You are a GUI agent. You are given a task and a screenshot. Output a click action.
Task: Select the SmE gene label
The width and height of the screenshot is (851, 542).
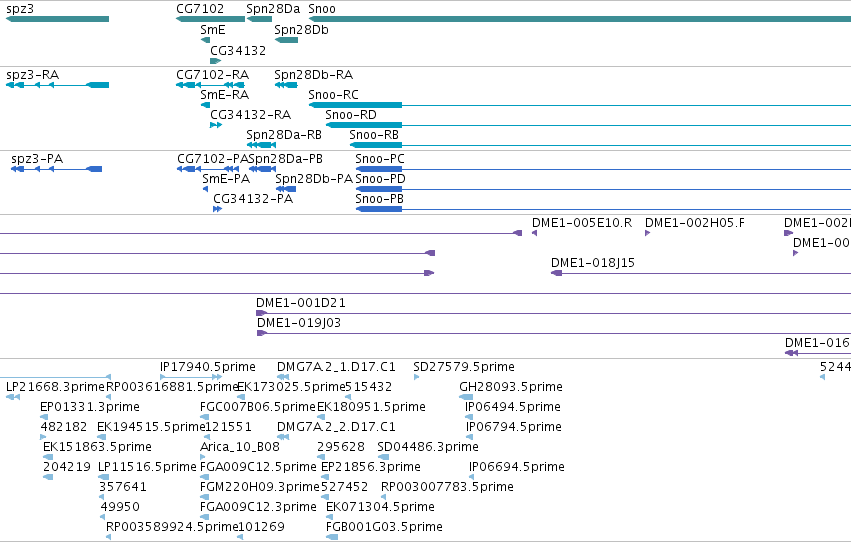pos(213,30)
